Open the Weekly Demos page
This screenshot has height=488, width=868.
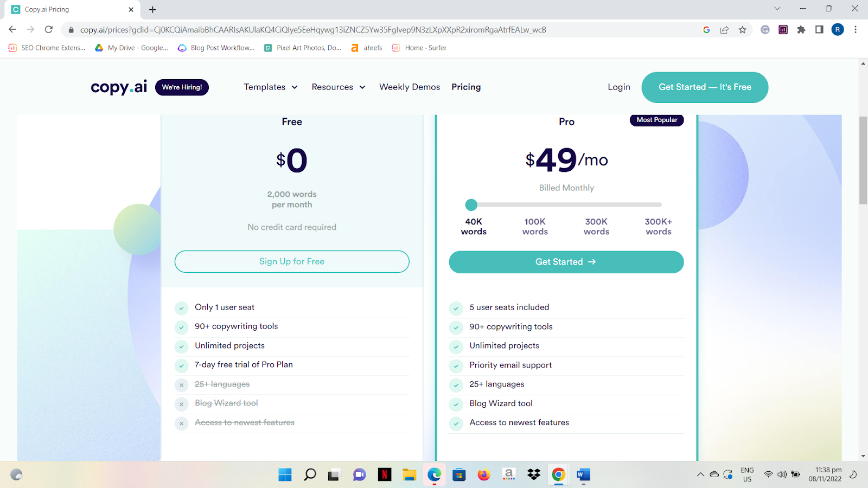tap(410, 87)
